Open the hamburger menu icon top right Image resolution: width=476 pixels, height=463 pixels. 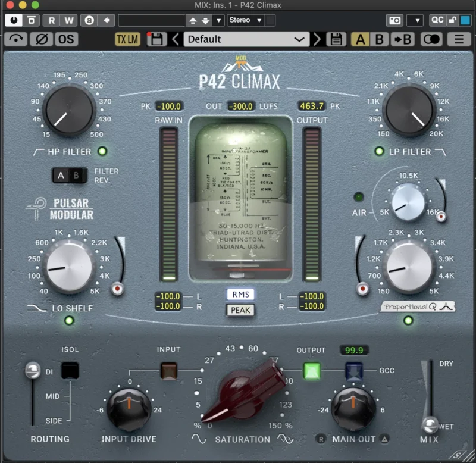click(x=458, y=39)
